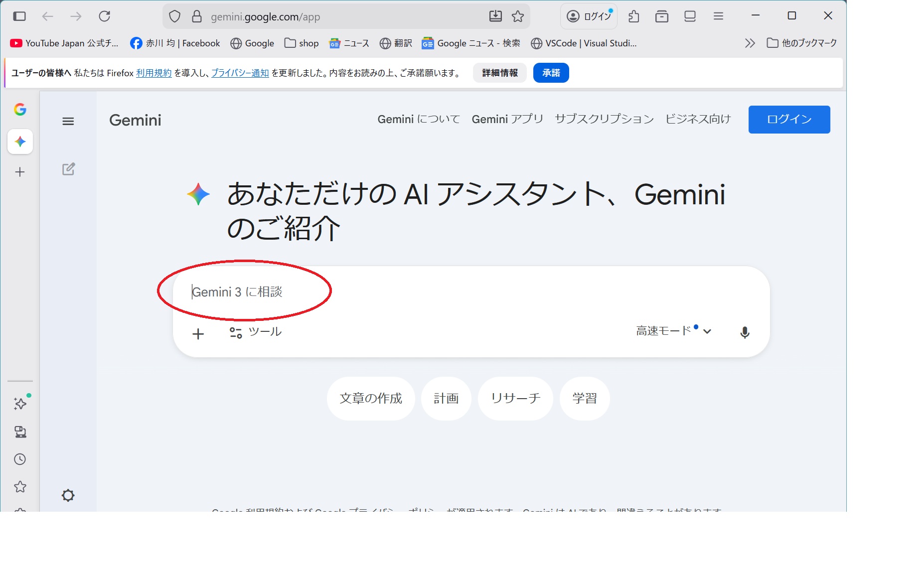Open history clock icon in sidebar
This screenshot has height=580, width=924.
pos(20,459)
